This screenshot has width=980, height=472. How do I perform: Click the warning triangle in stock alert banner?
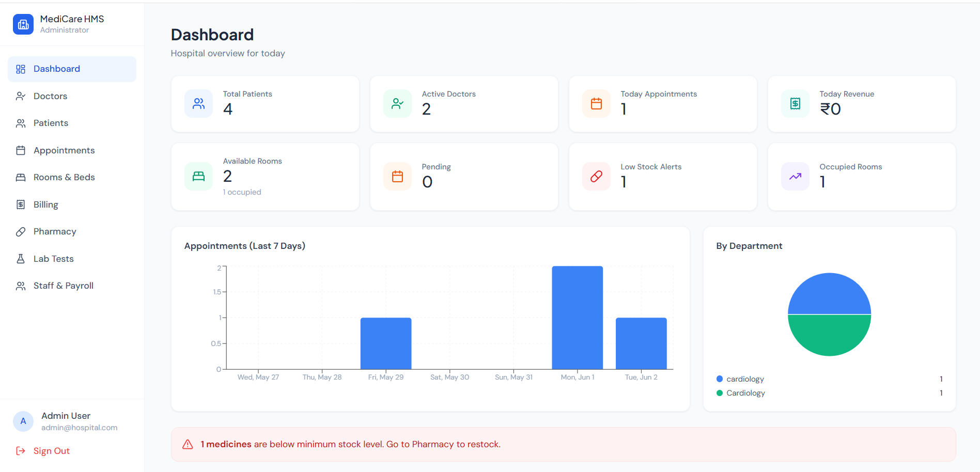coord(188,444)
